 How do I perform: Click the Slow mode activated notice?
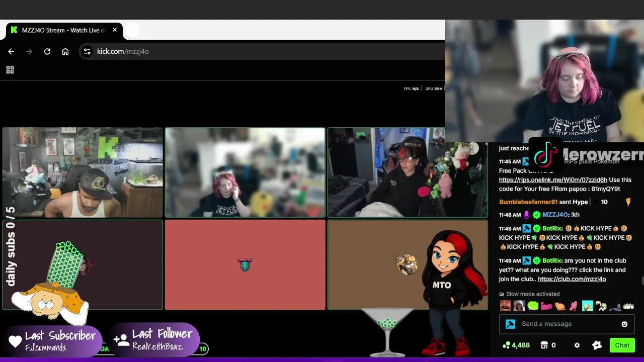529,294
